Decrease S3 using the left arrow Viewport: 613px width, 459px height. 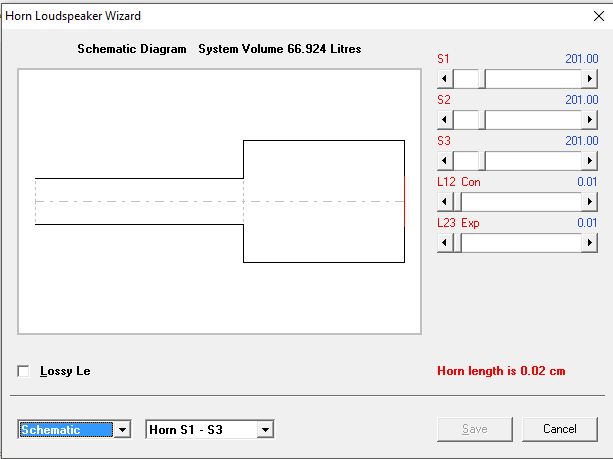coord(445,161)
